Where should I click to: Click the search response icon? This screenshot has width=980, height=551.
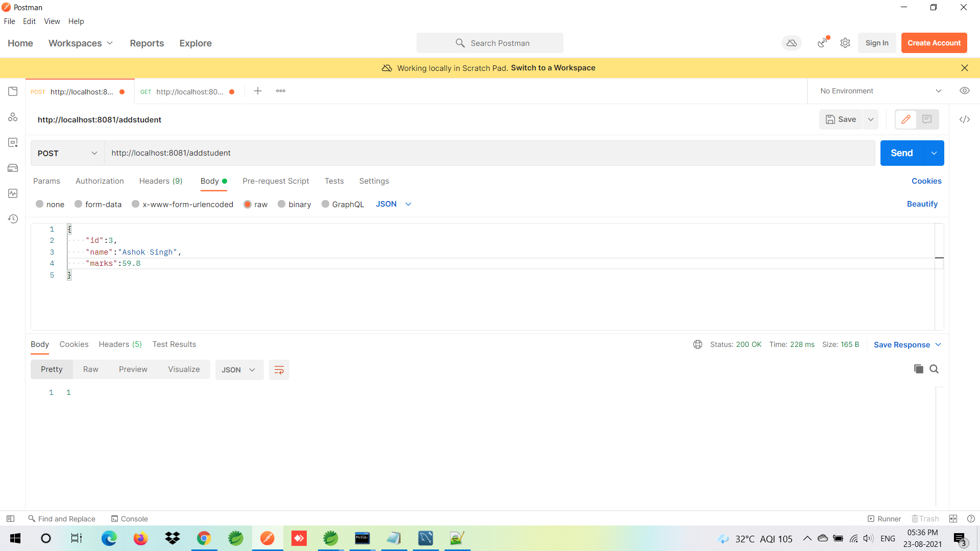[x=934, y=369]
